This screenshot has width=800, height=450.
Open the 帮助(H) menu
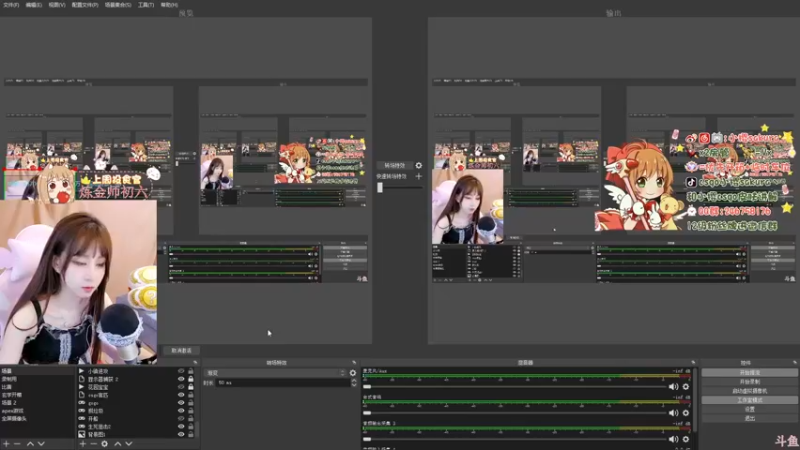(169, 5)
